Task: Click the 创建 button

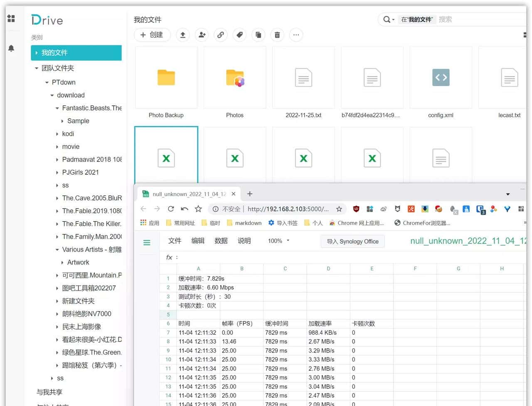Action: [x=152, y=35]
